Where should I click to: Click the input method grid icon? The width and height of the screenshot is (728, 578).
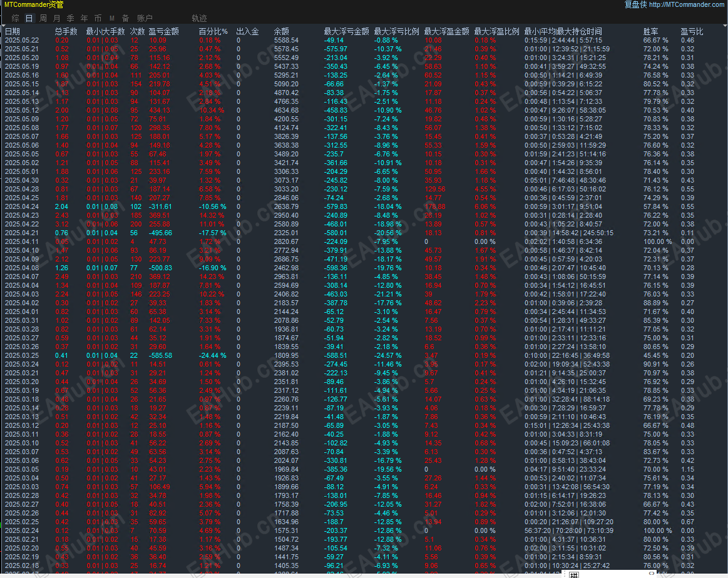[x=574, y=575]
